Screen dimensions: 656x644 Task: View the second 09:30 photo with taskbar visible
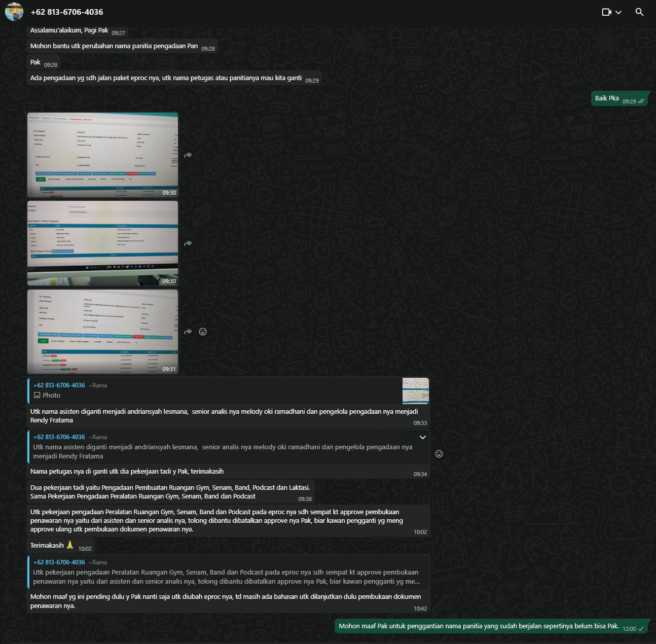coord(103,243)
